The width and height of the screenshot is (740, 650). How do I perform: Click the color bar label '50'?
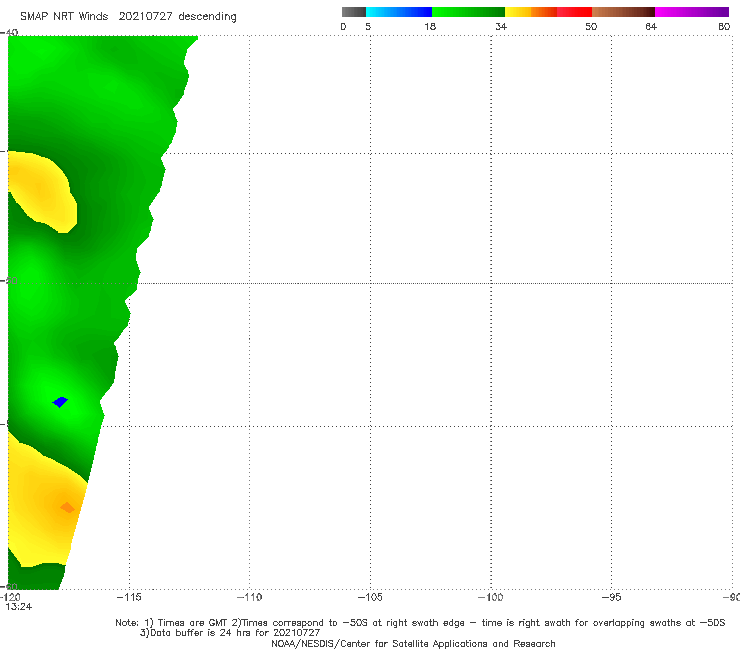[591, 27]
